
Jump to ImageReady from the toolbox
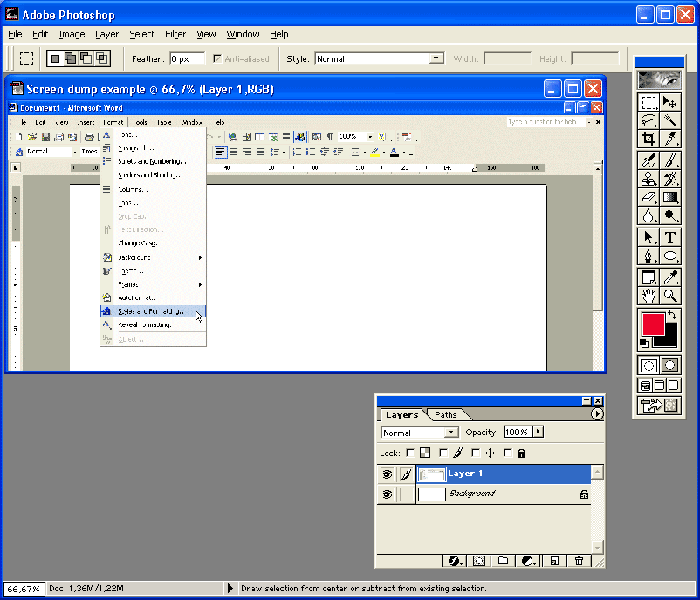(x=659, y=406)
